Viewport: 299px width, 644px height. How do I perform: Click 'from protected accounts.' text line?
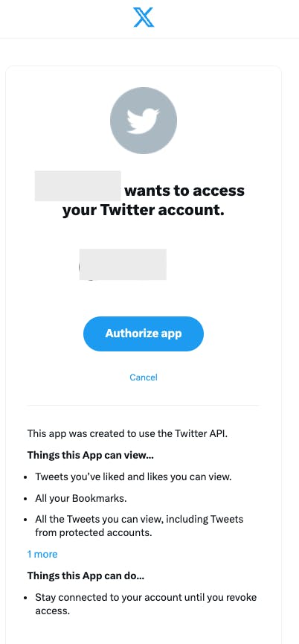pyautogui.click(x=94, y=533)
